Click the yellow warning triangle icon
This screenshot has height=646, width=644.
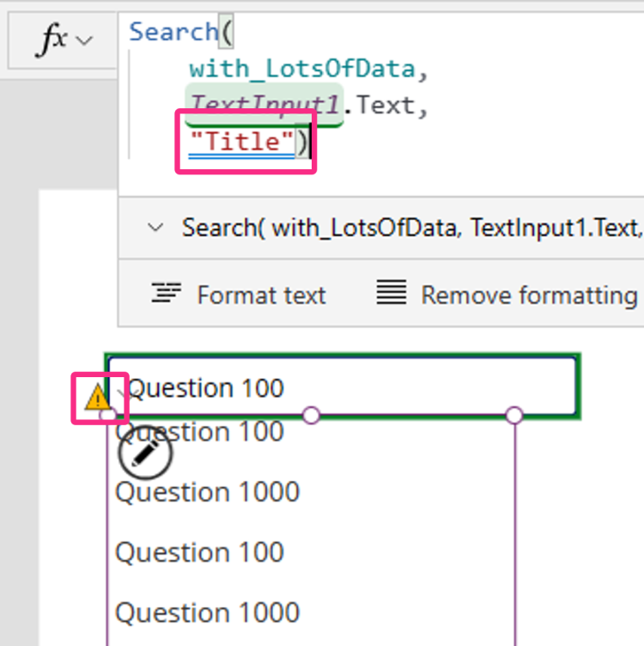[97, 397]
